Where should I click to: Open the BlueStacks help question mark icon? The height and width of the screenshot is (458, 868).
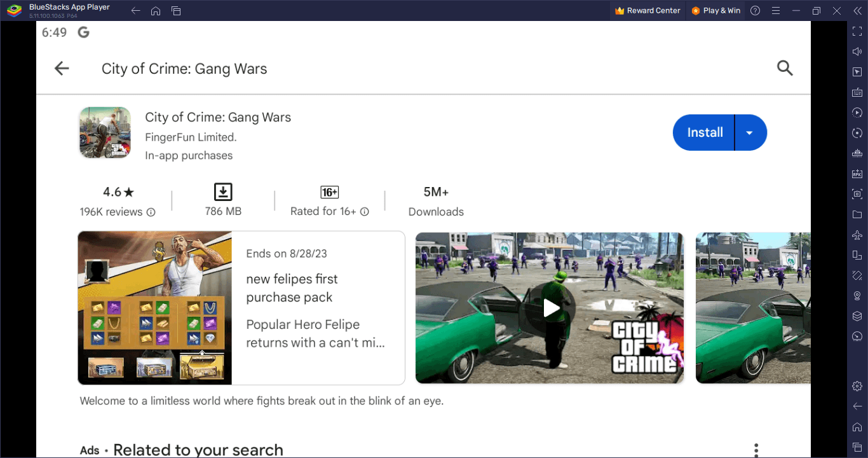coord(755,11)
